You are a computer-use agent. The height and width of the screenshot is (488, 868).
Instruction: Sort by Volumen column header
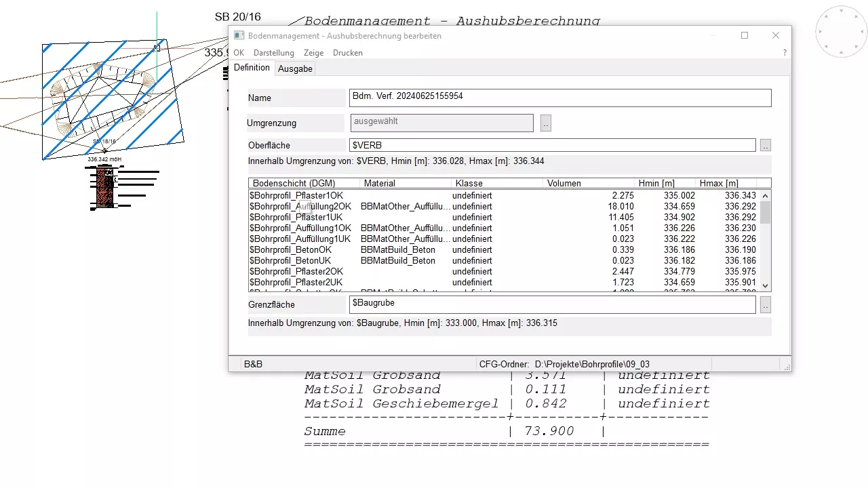click(589, 183)
